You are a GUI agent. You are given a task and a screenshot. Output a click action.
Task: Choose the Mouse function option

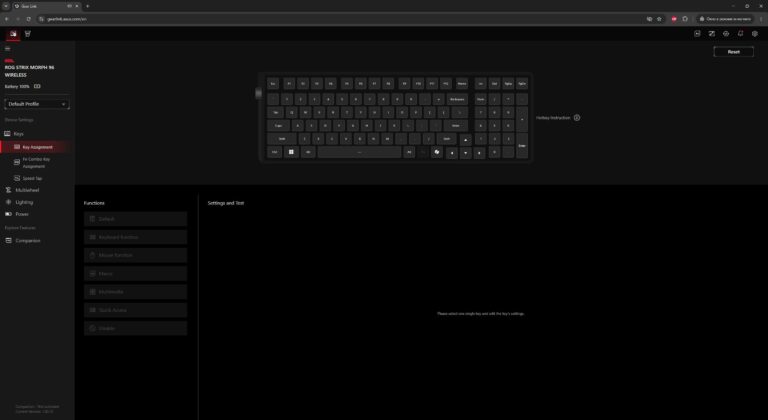[135, 255]
